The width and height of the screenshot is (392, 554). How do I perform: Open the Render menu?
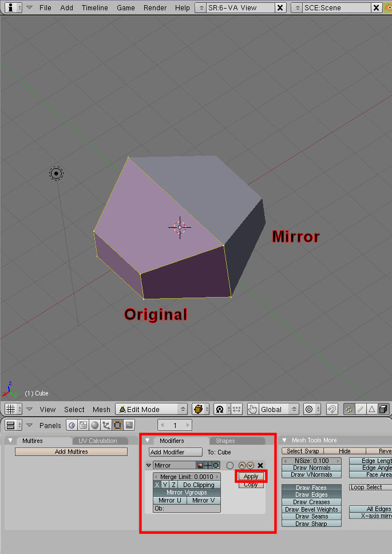tap(155, 8)
